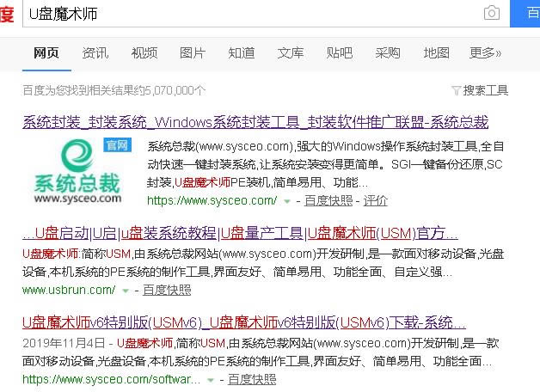Expand dropdown arrow beside sysceo.com/softwar link
Viewport: 540px width, 392px height.
(x=211, y=379)
